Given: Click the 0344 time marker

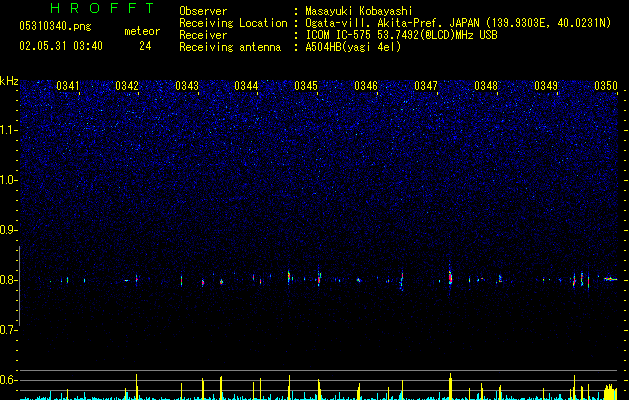Looking at the screenshot, I should click(x=246, y=86).
